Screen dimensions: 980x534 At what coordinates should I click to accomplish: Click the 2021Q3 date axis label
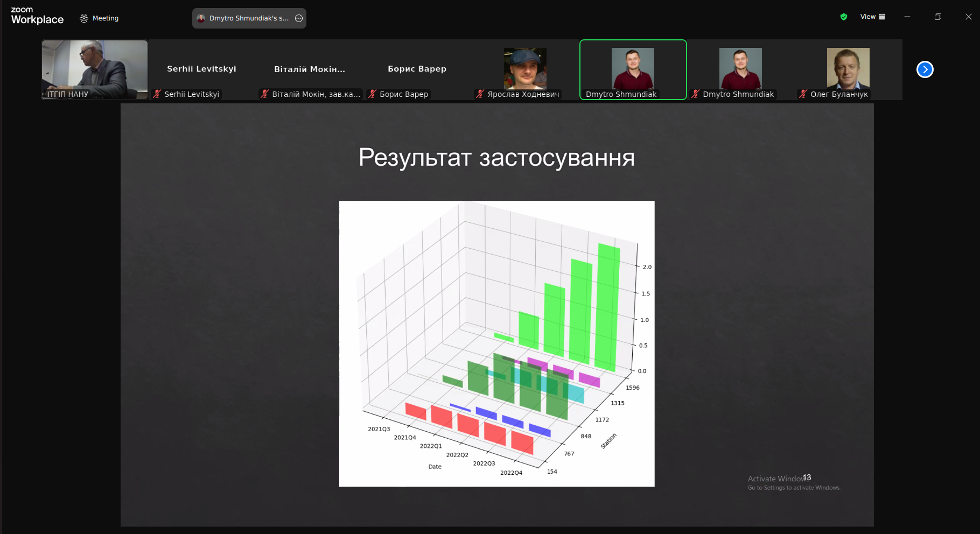[x=379, y=429]
